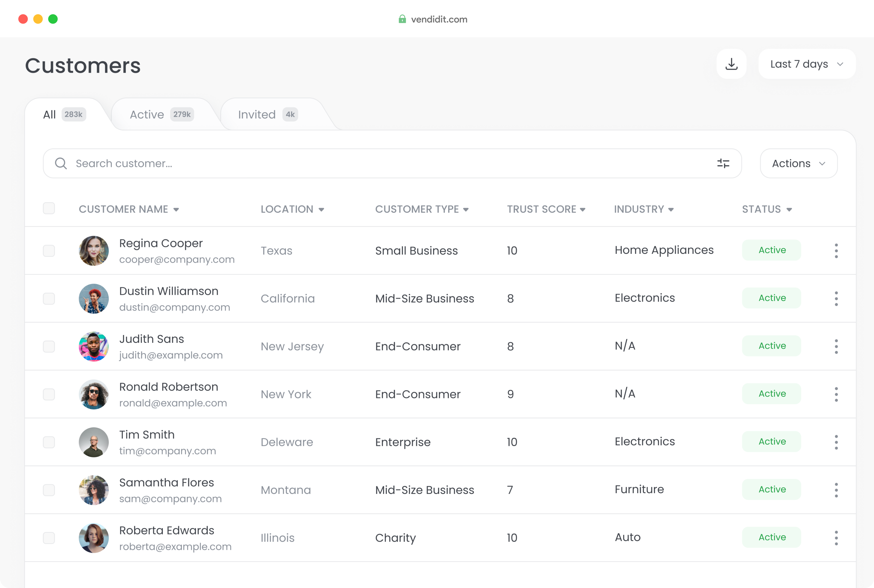Click the search magnifier icon
The width and height of the screenshot is (874, 588).
(x=61, y=163)
